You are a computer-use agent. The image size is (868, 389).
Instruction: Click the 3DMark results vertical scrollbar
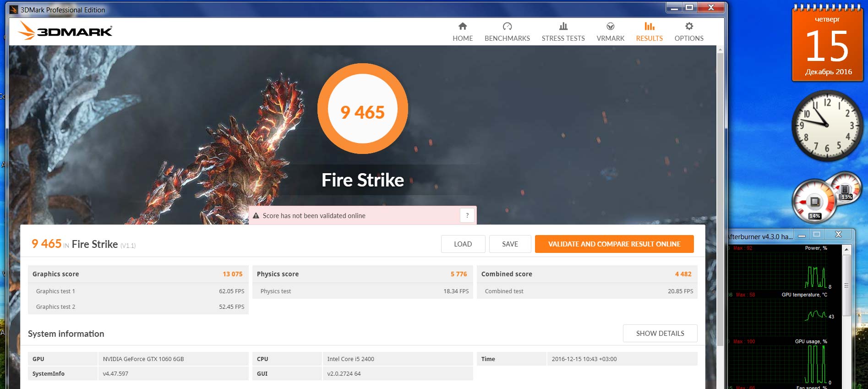720,199
